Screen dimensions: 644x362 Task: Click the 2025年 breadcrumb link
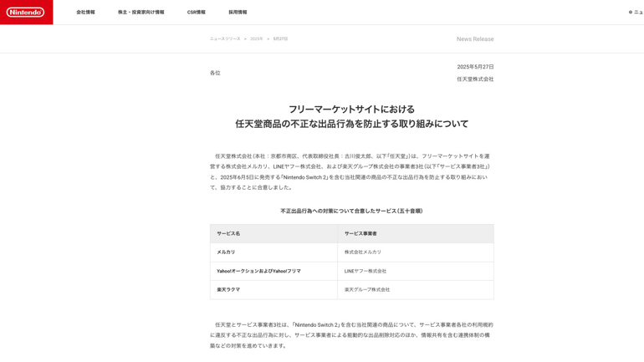click(x=256, y=39)
